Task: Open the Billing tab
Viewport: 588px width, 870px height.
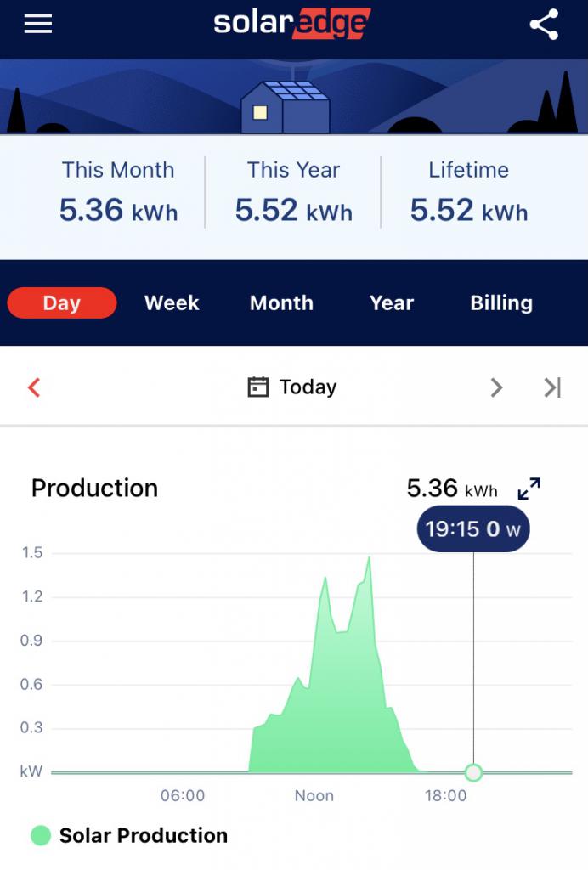Action: tap(501, 303)
